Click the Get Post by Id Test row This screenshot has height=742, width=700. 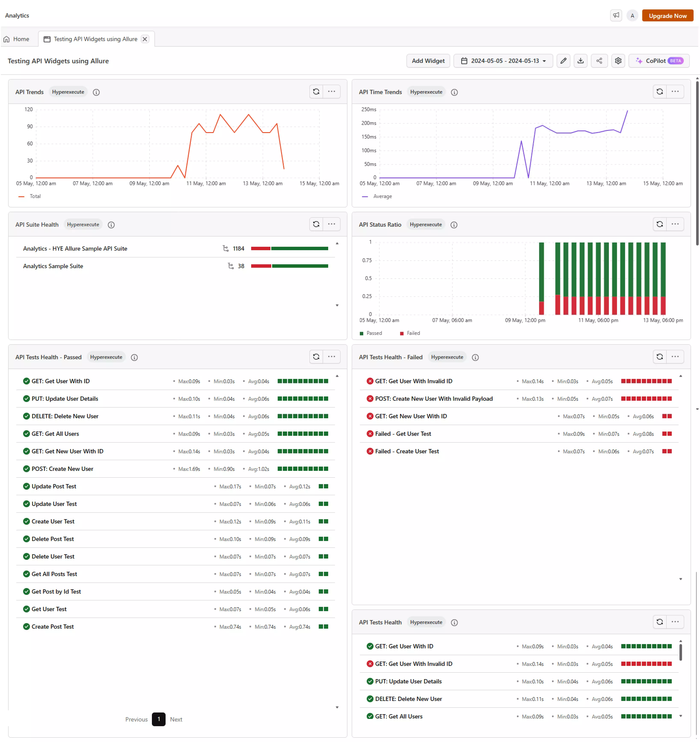click(175, 591)
